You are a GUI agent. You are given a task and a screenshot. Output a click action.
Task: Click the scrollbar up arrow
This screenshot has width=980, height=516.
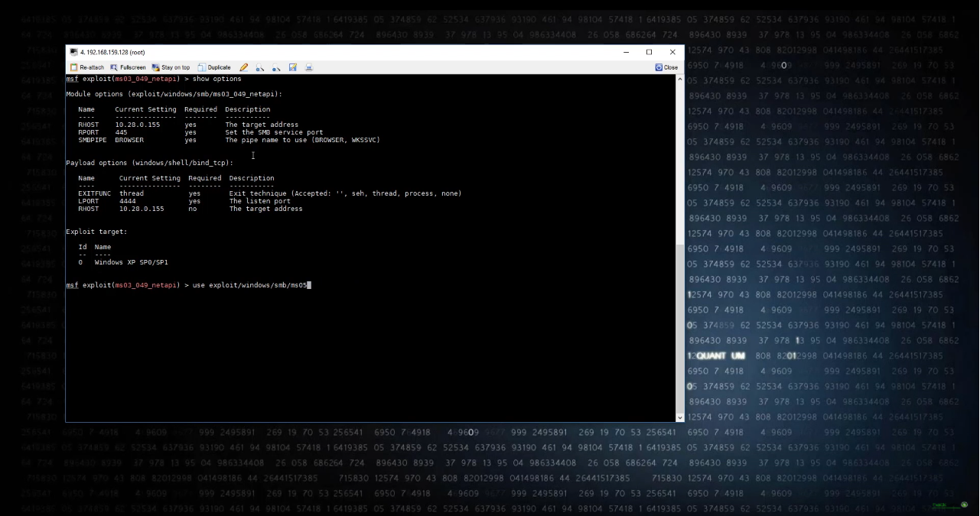click(x=680, y=80)
